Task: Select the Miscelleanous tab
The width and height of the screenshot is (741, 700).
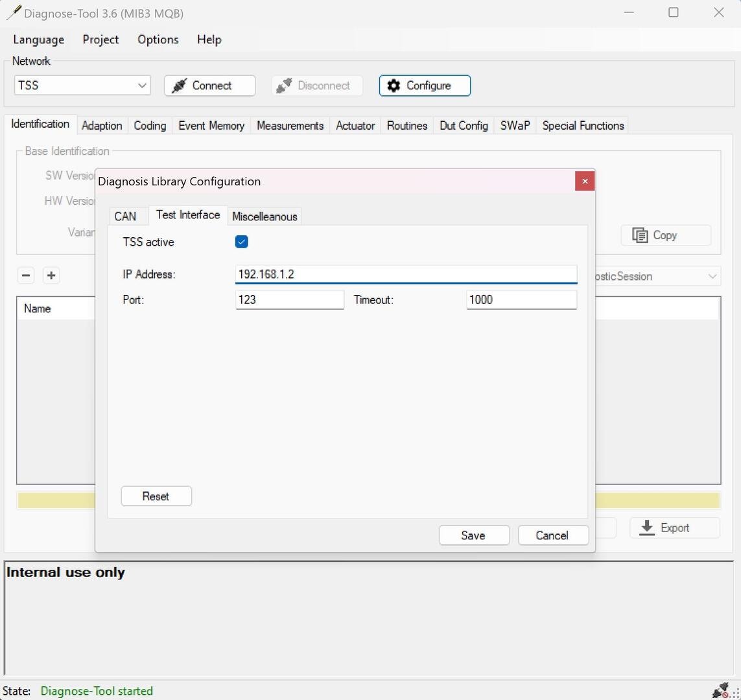Action: [265, 216]
